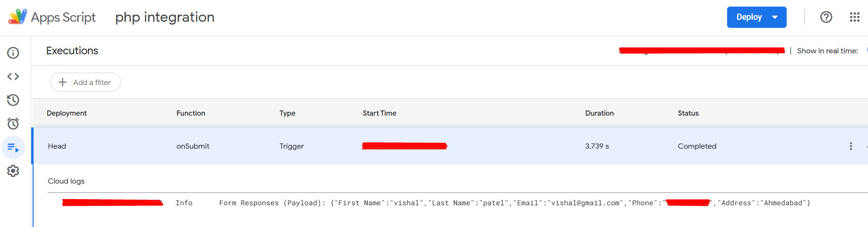Open the Overview info icon in sidebar
The height and width of the screenshot is (227, 868).
(x=13, y=53)
